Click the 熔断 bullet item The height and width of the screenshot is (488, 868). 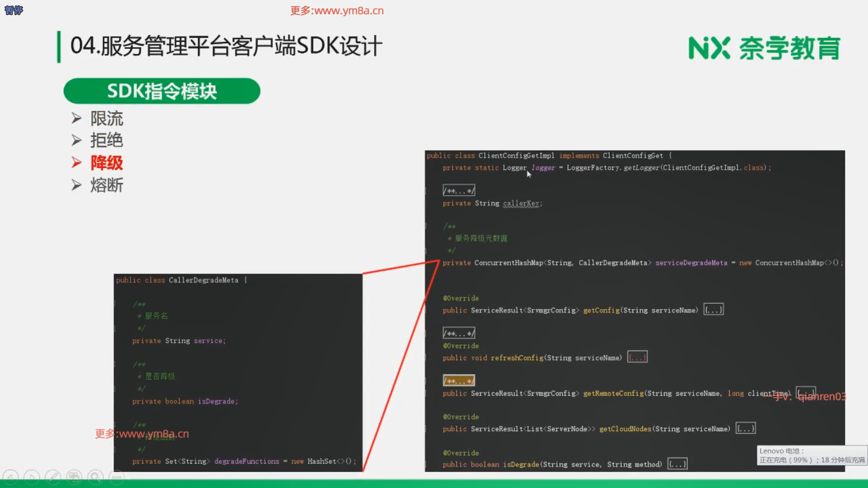coord(107,185)
